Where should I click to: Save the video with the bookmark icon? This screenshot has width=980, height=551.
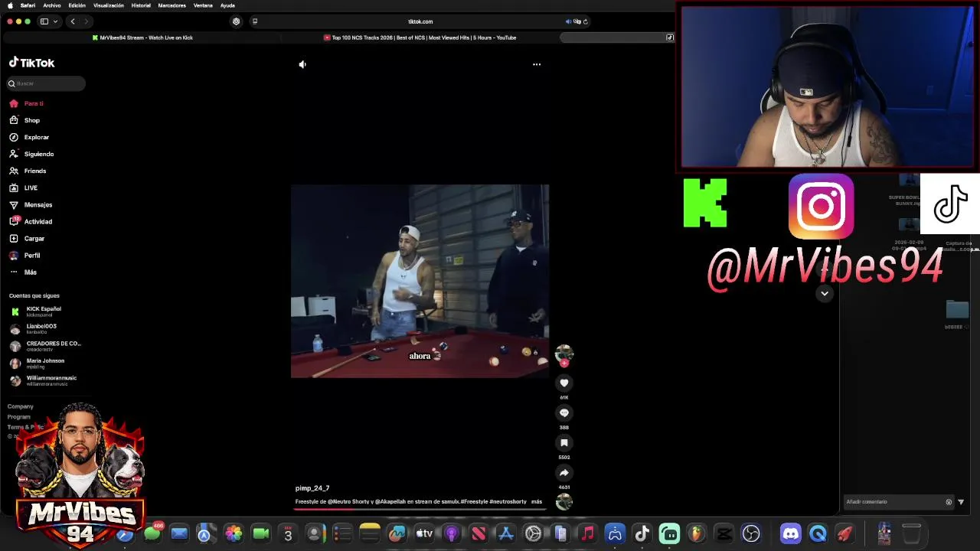564,442
